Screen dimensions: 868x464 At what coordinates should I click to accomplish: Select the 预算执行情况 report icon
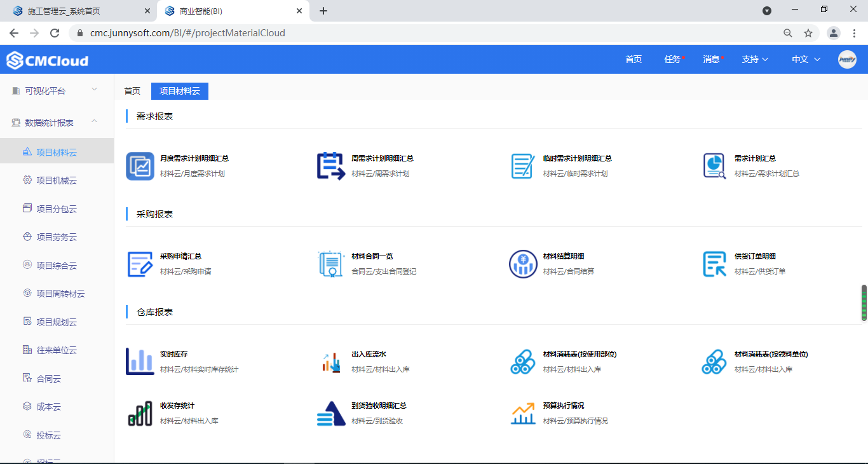pyautogui.click(x=523, y=413)
